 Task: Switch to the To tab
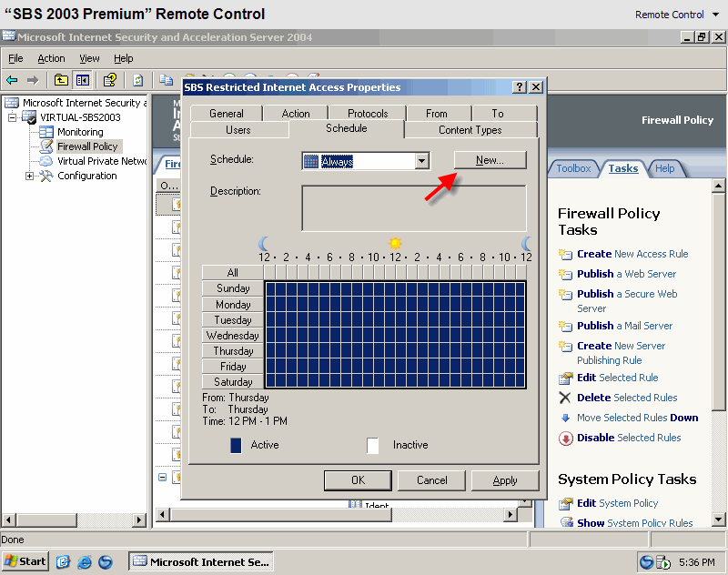498,114
